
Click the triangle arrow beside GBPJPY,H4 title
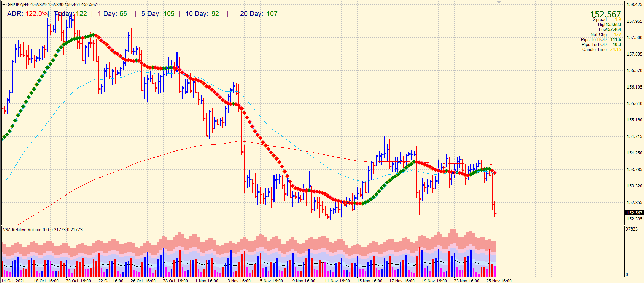pos(4,5)
